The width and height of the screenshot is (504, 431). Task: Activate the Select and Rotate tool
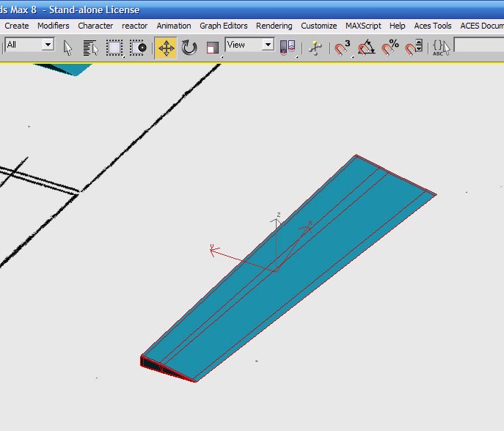[x=189, y=48]
